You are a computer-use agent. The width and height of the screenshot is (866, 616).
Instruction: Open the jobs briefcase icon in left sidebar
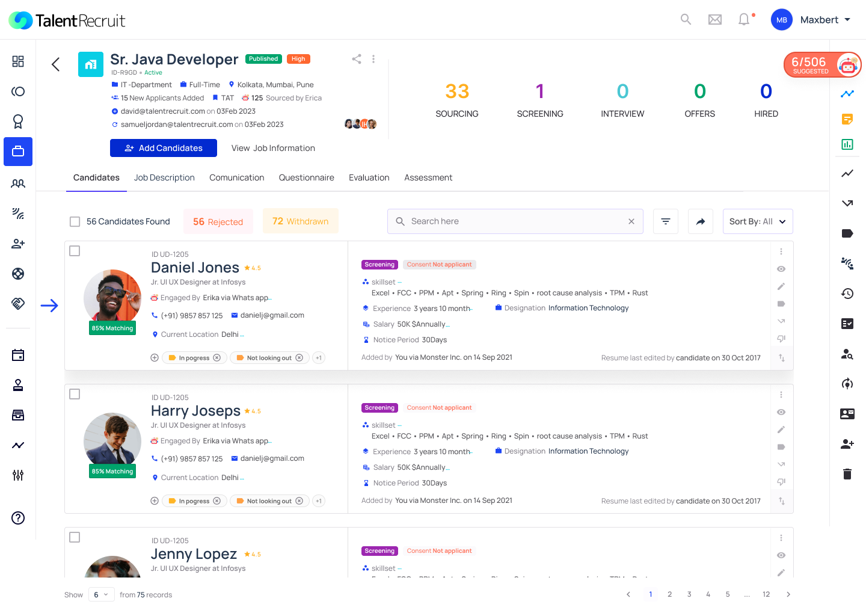18,152
